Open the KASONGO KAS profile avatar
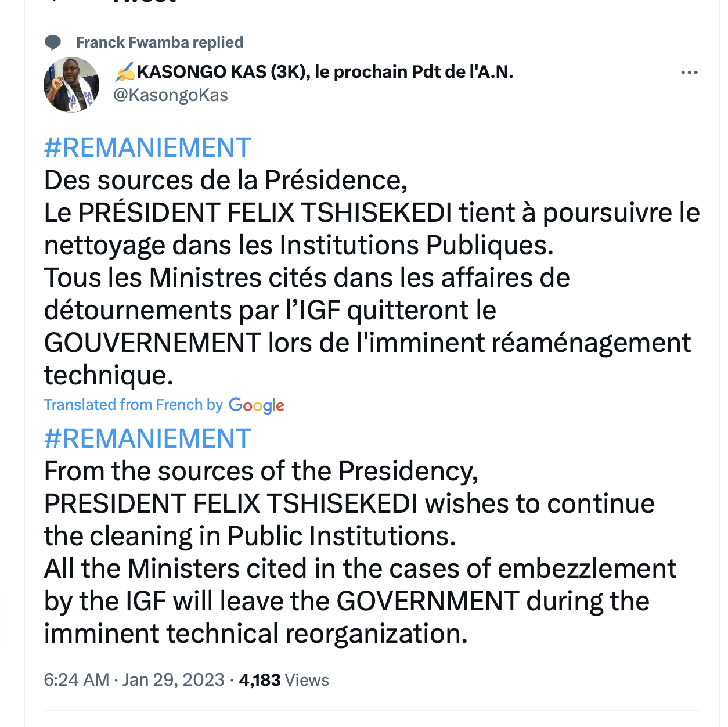The width and height of the screenshot is (728, 727). point(71,85)
